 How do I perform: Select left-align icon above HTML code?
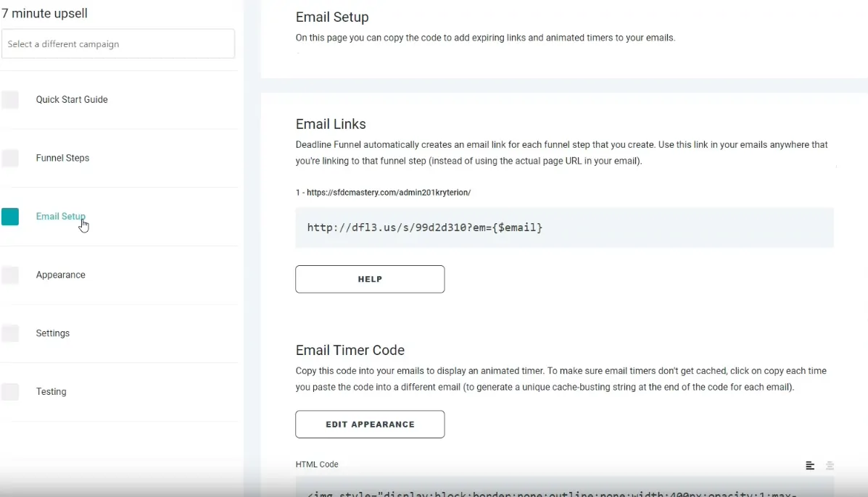[x=810, y=466]
